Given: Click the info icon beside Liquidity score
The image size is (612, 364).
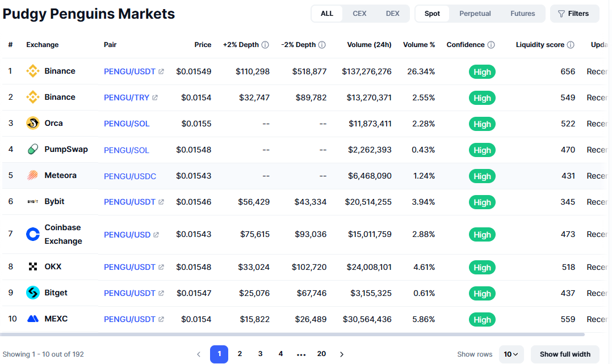Looking at the screenshot, I should pyautogui.click(x=571, y=45).
